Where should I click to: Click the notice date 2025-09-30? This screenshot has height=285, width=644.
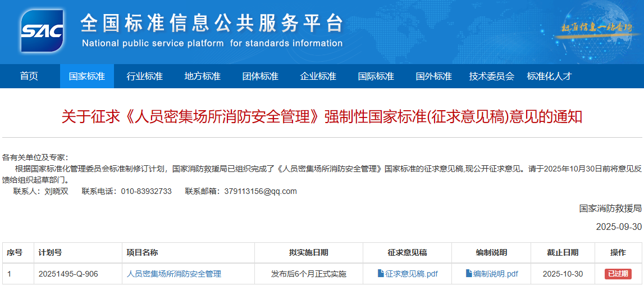tap(619, 227)
